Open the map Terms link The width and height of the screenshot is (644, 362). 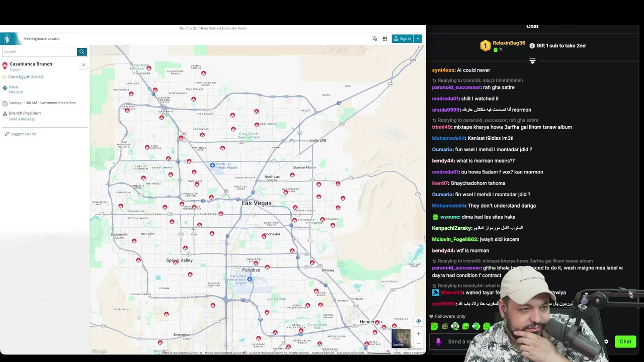pyautogui.click(x=397, y=352)
